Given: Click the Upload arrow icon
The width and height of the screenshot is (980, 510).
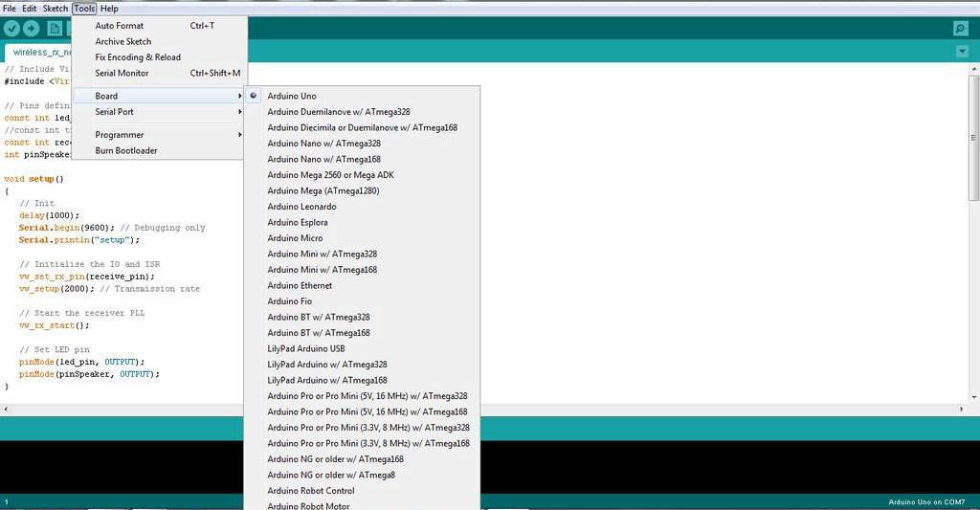Looking at the screenshot, I should coord(32,28).
